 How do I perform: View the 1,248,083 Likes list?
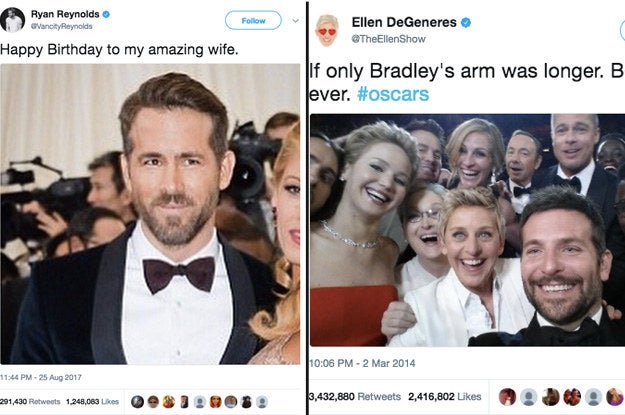92,401
